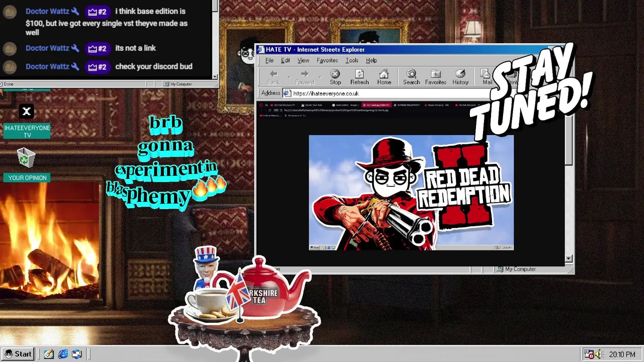Open the Help menu

(371, 60)
